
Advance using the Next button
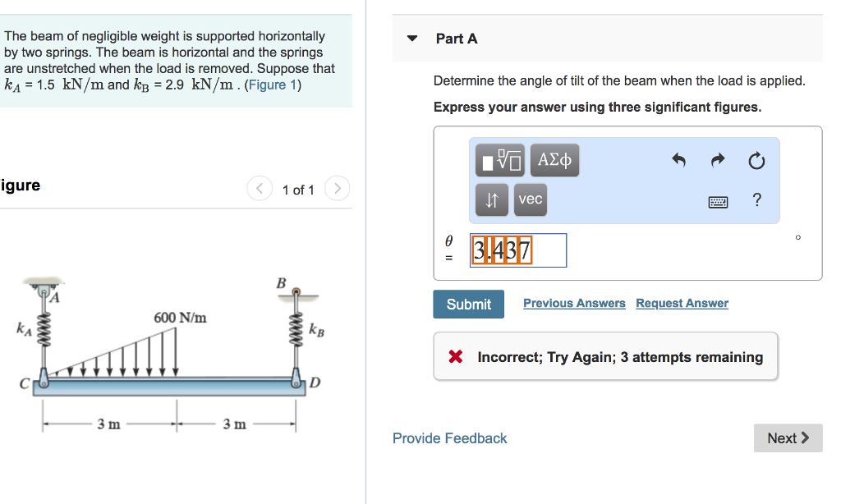tap(787, 438)
